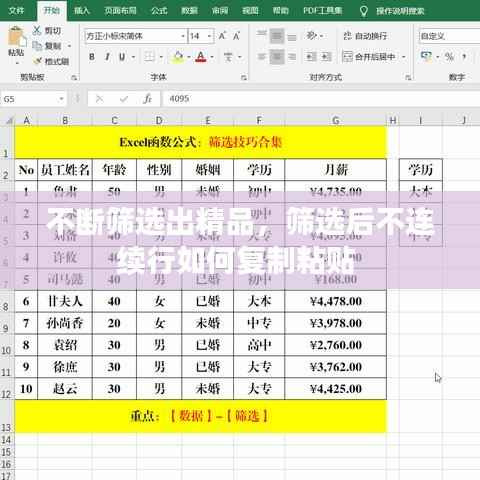Screen dimensions: 480x480
Task: Increase the indent
Action: [326, 57]
